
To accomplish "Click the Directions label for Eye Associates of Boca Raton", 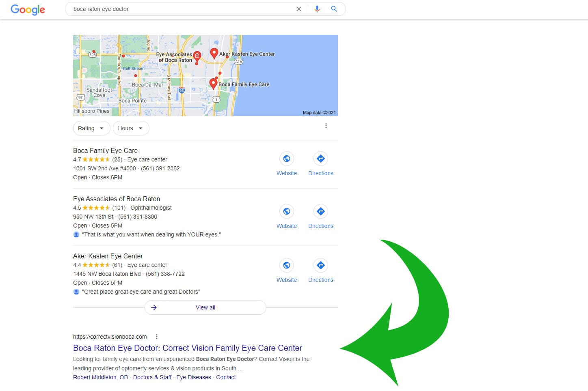I will (x=321, y=226).
